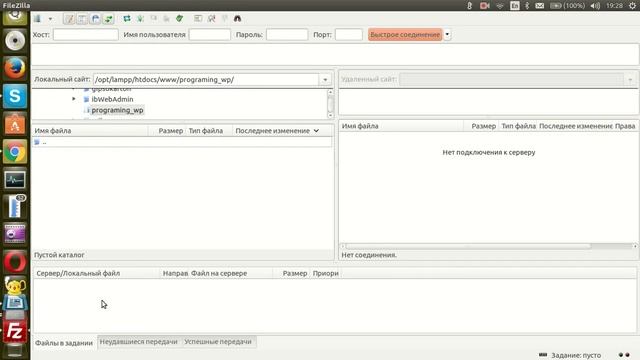Sort local files by Имя файла column
The width and height of the screenshot is (640, 360).
point(90,131)
